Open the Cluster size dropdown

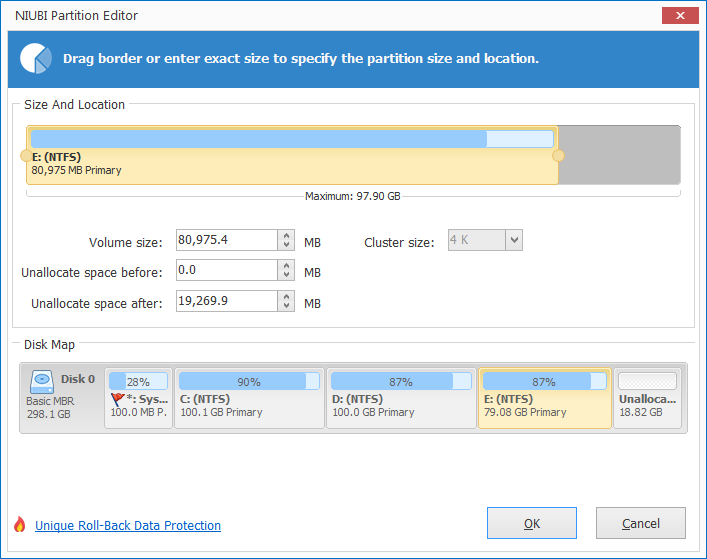514,240
